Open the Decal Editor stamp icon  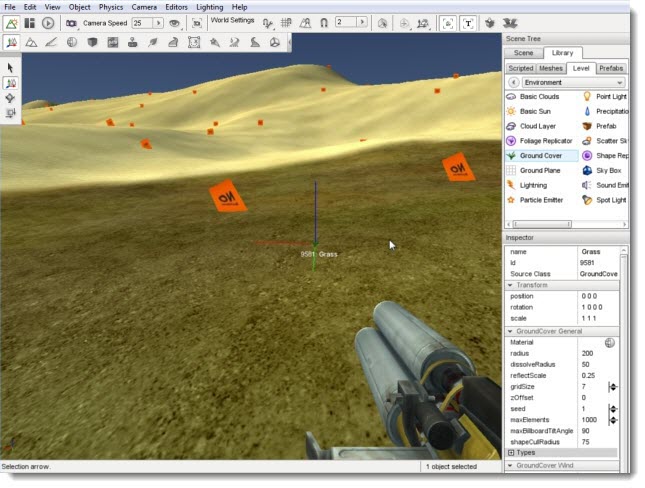(x=132, y=42)
